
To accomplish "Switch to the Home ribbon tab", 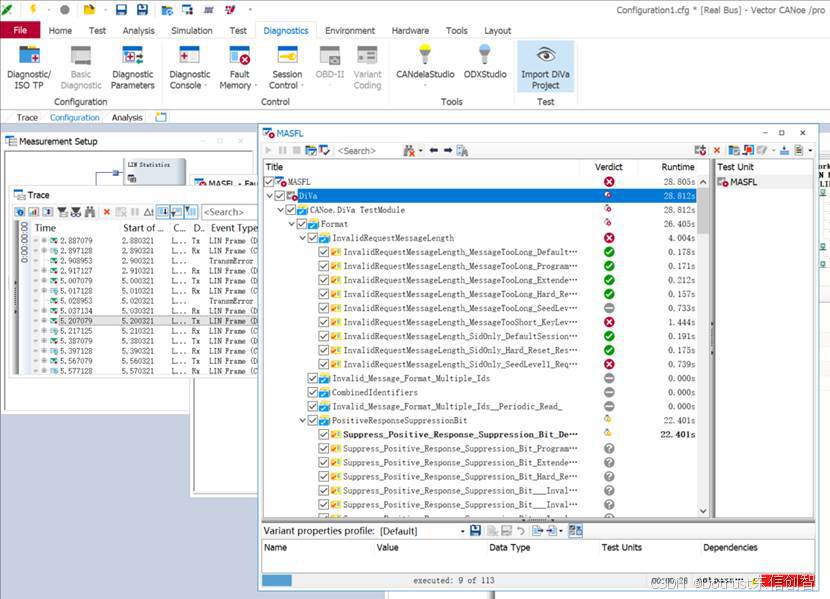I will click(60, 31).
